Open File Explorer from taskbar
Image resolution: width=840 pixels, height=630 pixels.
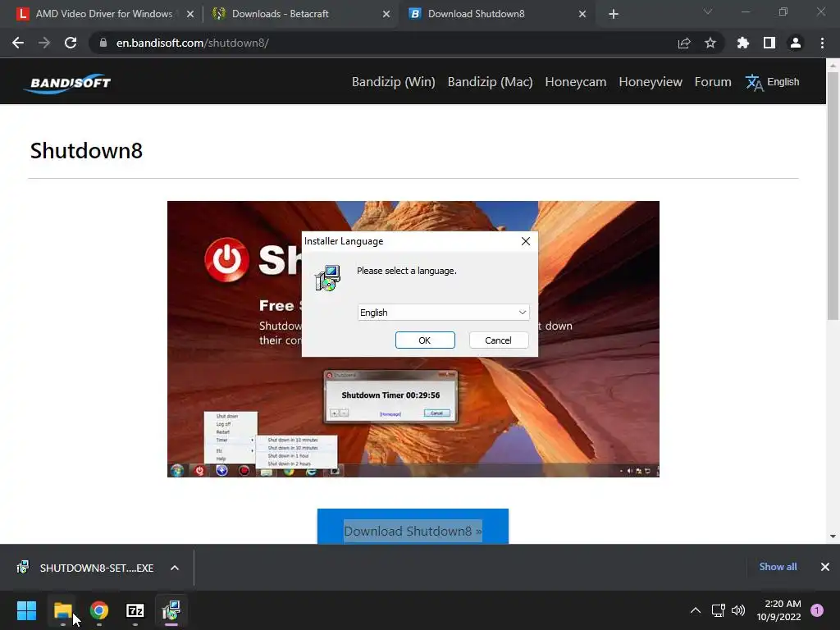pyautogui.click(x=62, y=610)
